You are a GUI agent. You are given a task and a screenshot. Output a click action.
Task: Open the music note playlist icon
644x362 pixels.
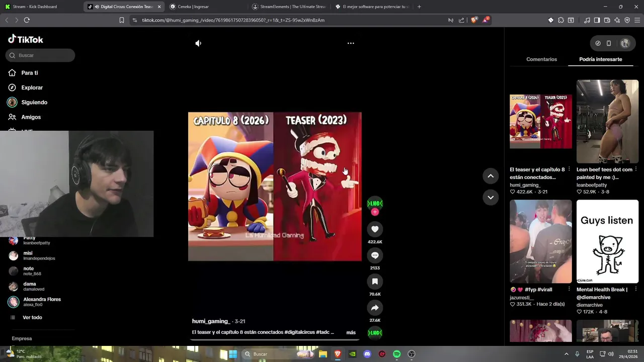pos(587,20)
